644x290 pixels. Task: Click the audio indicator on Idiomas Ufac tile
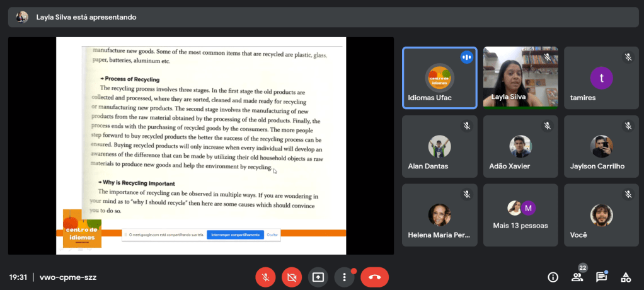(466, 57)
